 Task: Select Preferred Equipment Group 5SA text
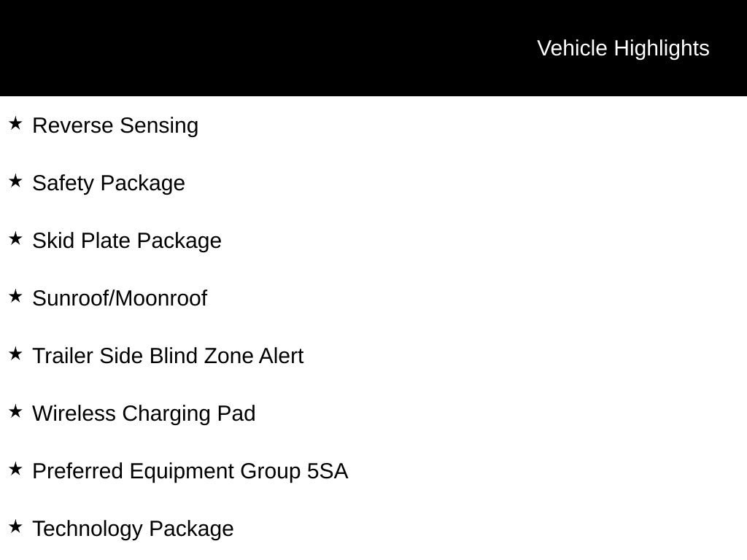[190, 472]
